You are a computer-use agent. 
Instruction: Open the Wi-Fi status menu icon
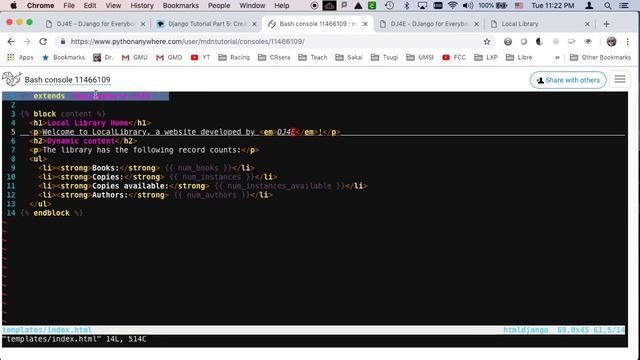tap(452, 6)
